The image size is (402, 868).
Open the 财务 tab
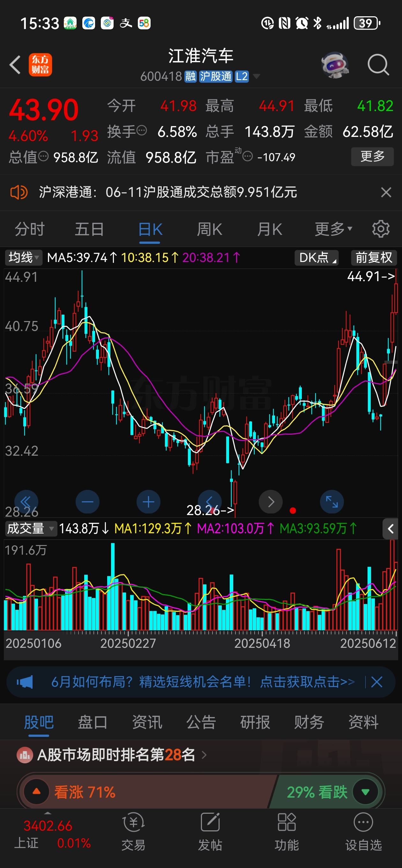309,722
